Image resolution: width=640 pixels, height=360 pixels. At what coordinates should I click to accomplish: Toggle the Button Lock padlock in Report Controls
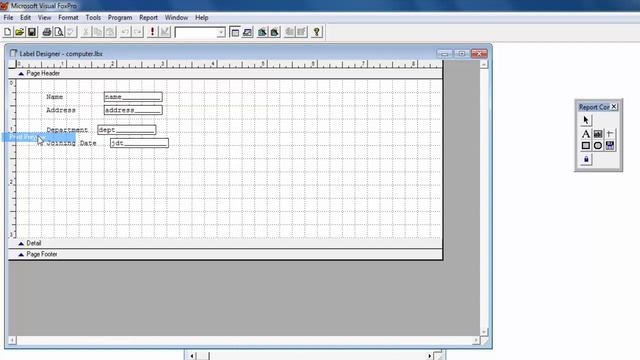click(586, 159)
